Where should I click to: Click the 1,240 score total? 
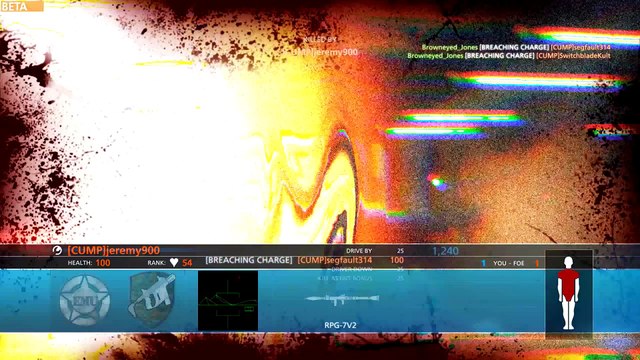445,251
